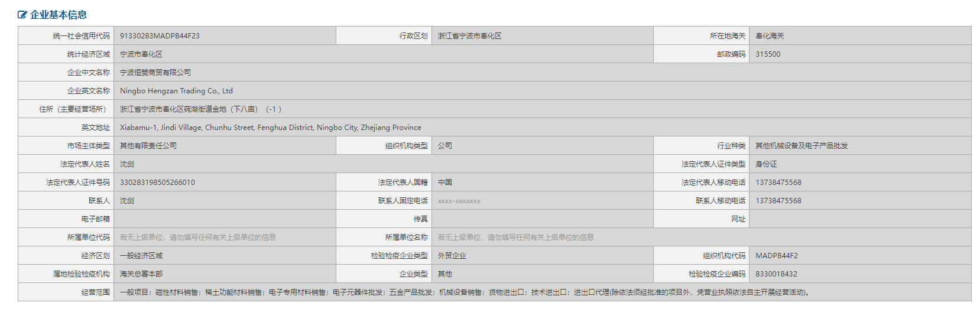Click the 经营范围 text field
The width and height of the screenshot is (980, 309).
pyautogui.click(x=542, y=292)
